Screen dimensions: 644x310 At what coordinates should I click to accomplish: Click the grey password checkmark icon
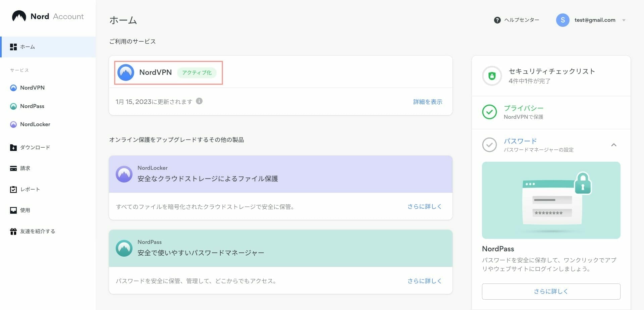(489, 145)
